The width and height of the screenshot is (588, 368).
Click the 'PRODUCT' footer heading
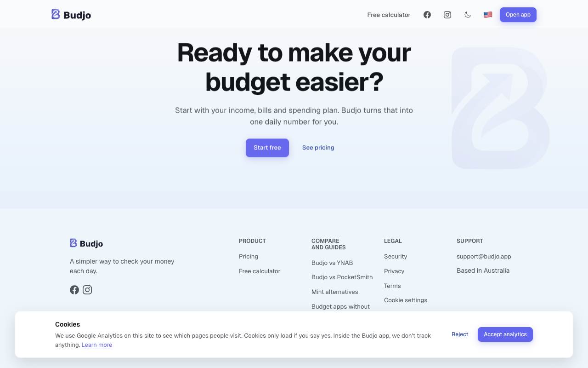point(252,241)
